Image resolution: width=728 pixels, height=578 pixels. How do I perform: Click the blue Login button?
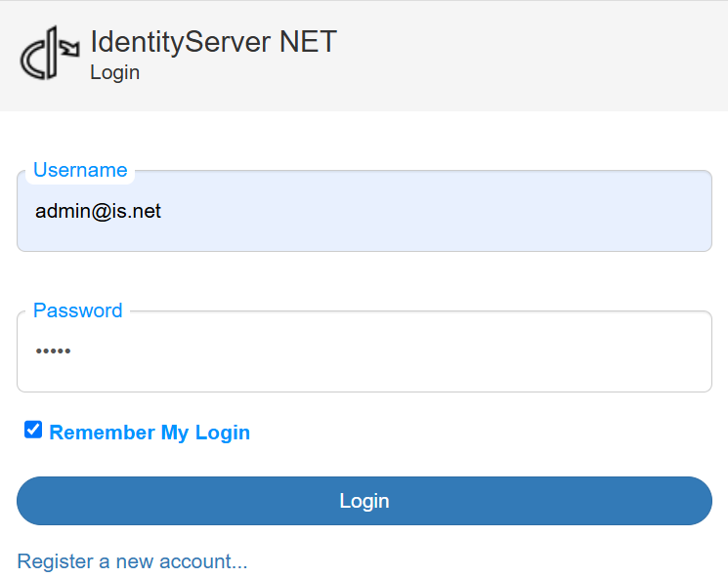pos(364,501)
